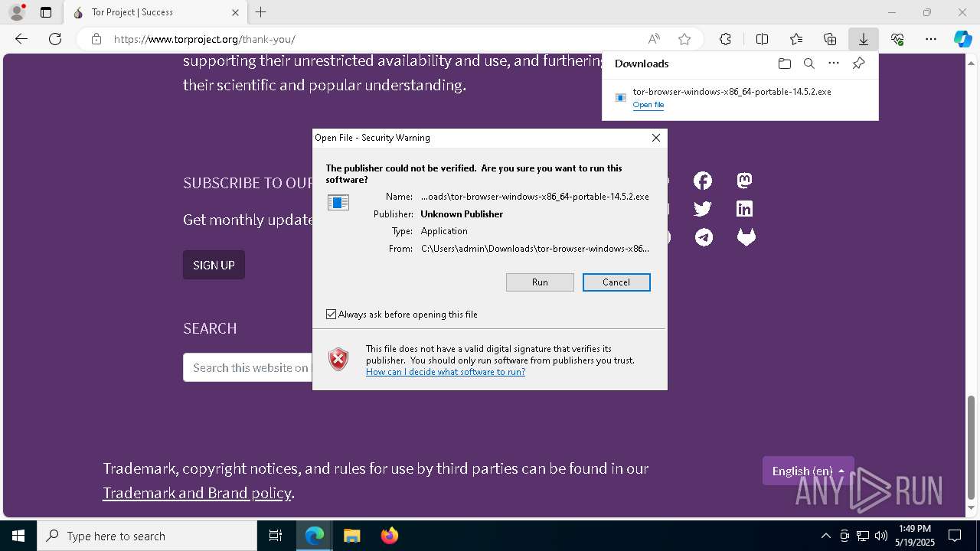Image resolution: width=980 pixels, height=551 pixels.
Task: Open the Extensions puzzle icon
Action: pyautogui.click(x=725, y=39)
